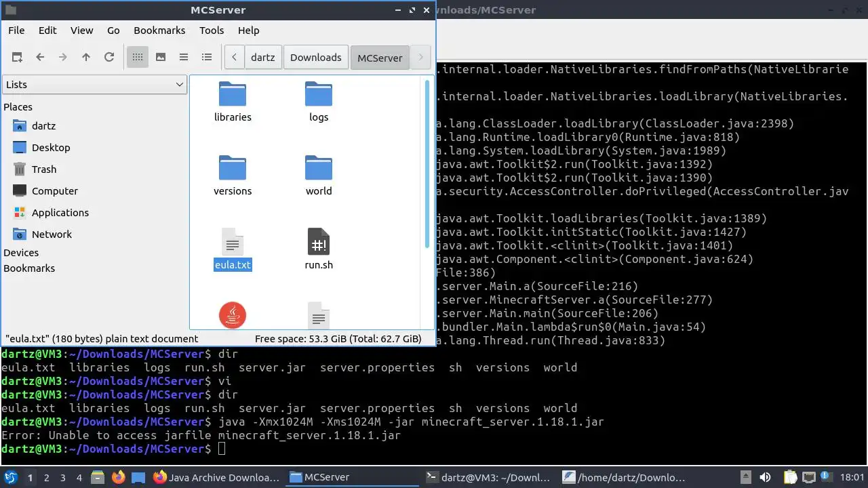This screenshot has height=488, width=868.
Task: Open the Bookmarks menu
Action: pyautogui.click(x=159, y=30)
